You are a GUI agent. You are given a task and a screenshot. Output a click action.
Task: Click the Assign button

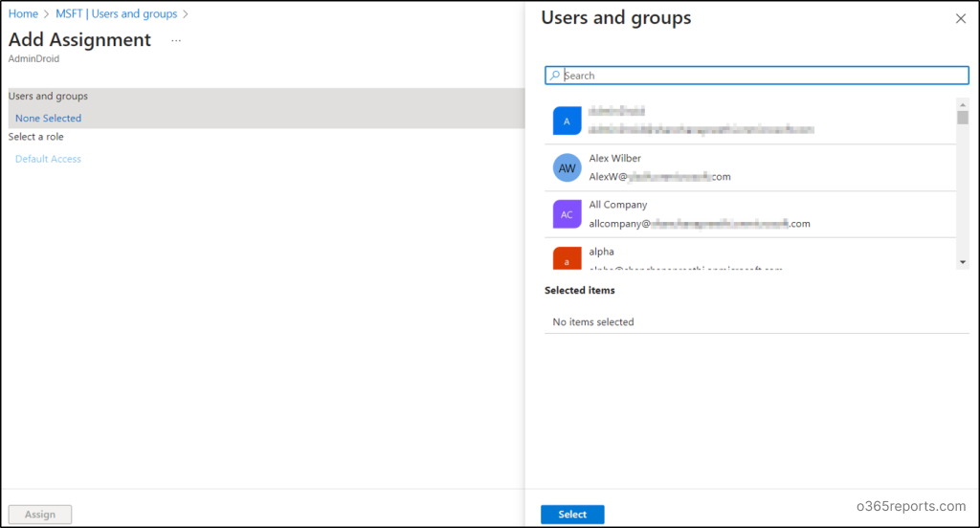[40, 515]
